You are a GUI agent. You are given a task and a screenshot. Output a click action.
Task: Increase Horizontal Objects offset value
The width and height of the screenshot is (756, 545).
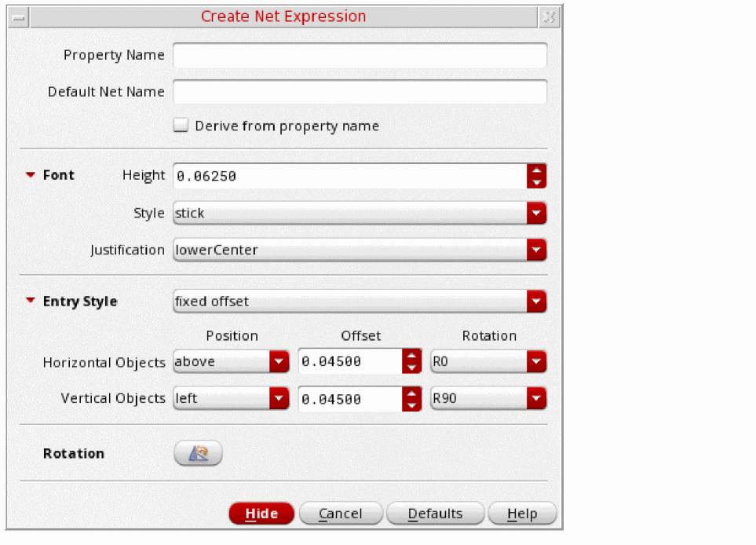pos(411,356)
